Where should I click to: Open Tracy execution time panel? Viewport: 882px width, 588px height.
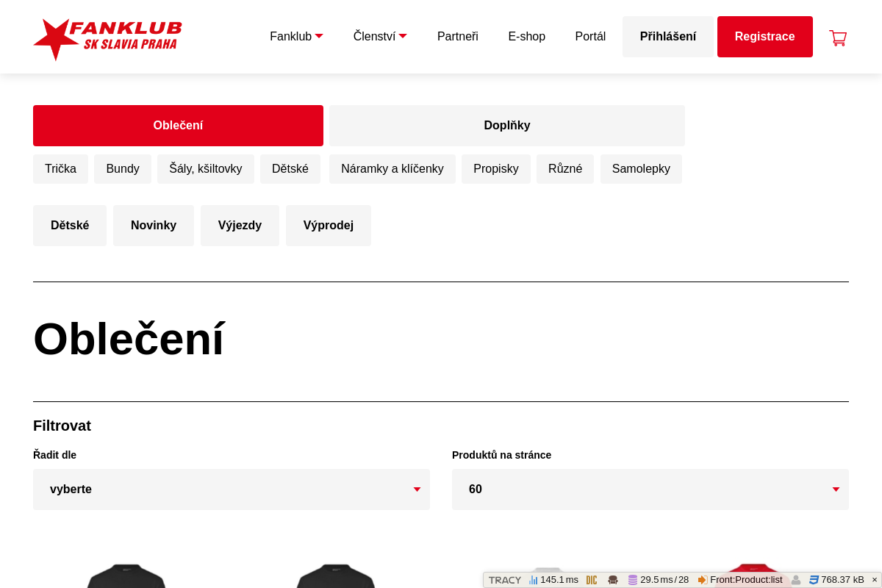[553, 580]
